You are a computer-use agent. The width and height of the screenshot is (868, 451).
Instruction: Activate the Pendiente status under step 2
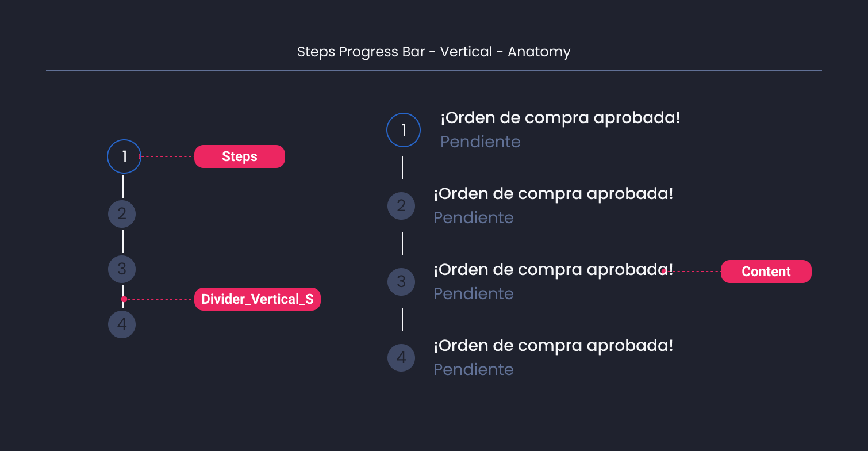pyautogui.click(x=473, y=217)
